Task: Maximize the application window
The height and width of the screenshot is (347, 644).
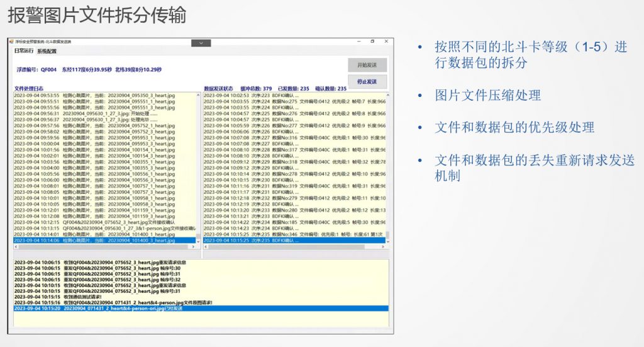Action: tap(371, 42)
